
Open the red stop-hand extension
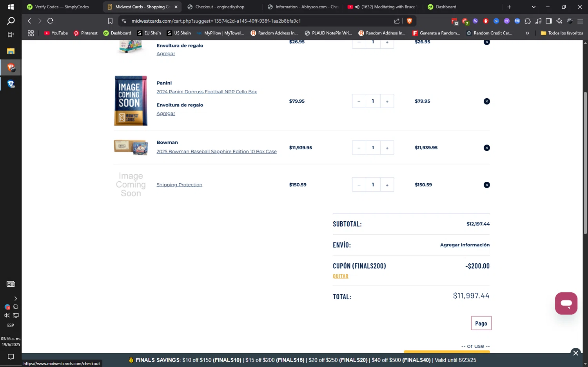point(486,21)
